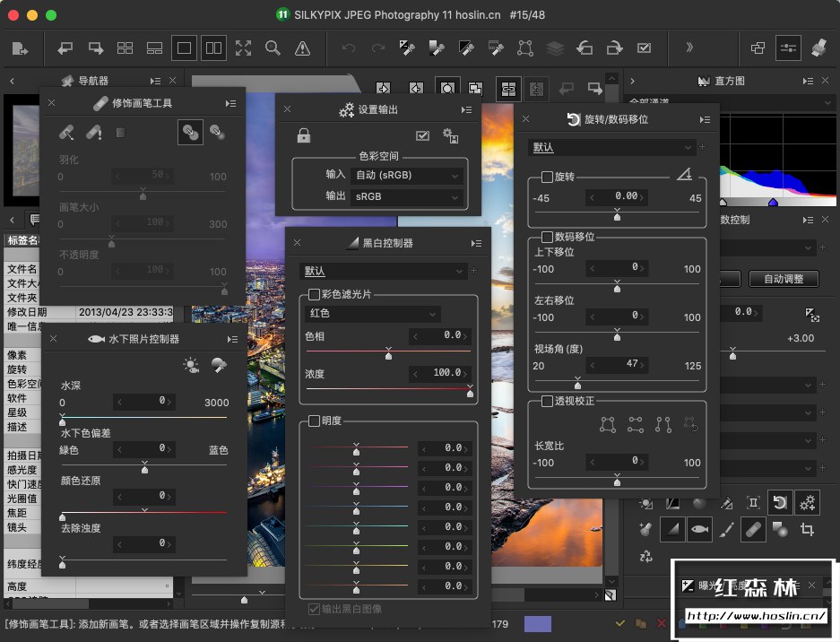Click the level tool icon beside 旋转

coord(685,176)
